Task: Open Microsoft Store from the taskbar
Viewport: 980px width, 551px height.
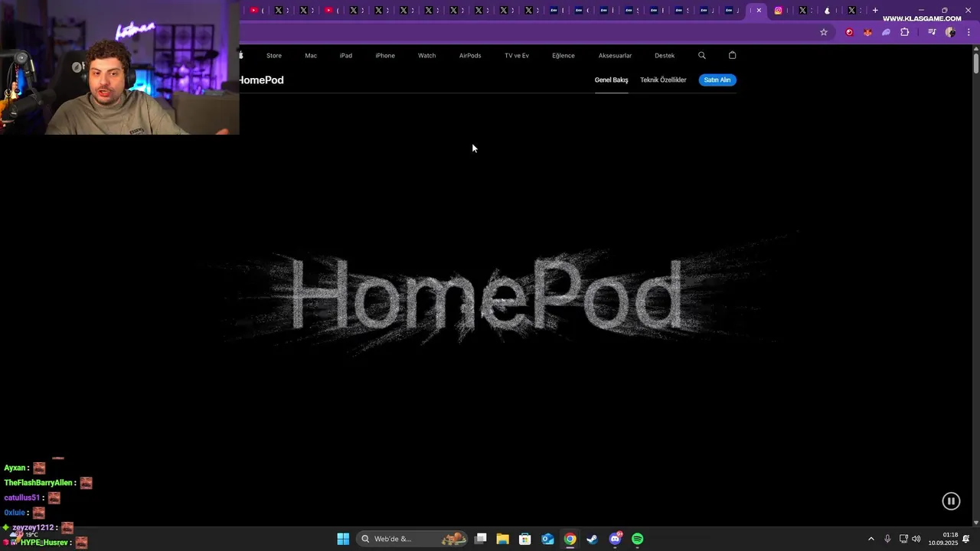Action: (x=525, y=539)
